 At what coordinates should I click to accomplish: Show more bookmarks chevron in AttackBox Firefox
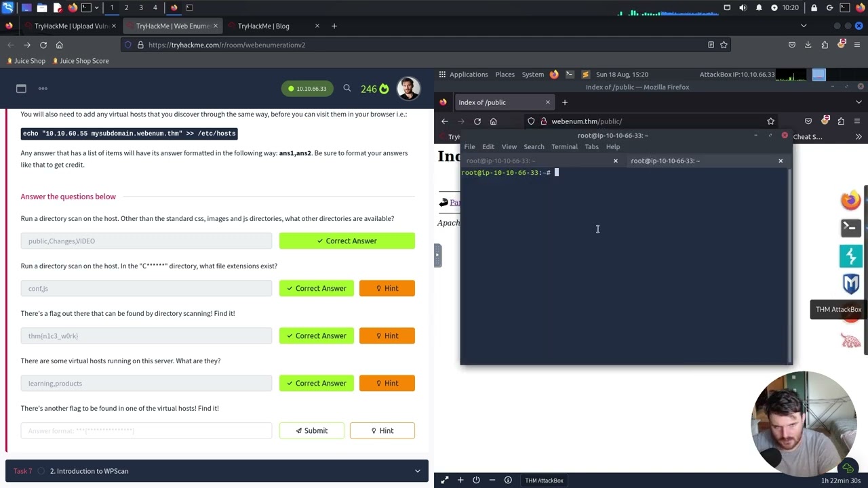point(859,137)
